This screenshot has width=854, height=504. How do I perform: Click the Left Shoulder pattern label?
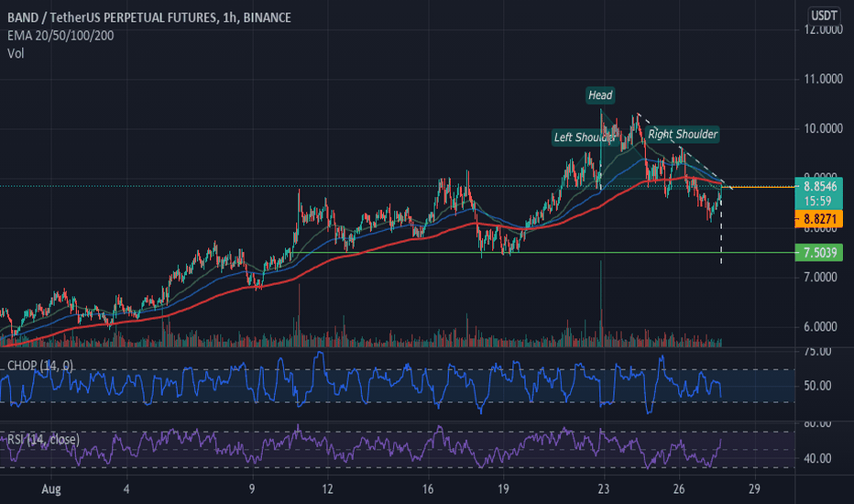[x=584, y=137]
